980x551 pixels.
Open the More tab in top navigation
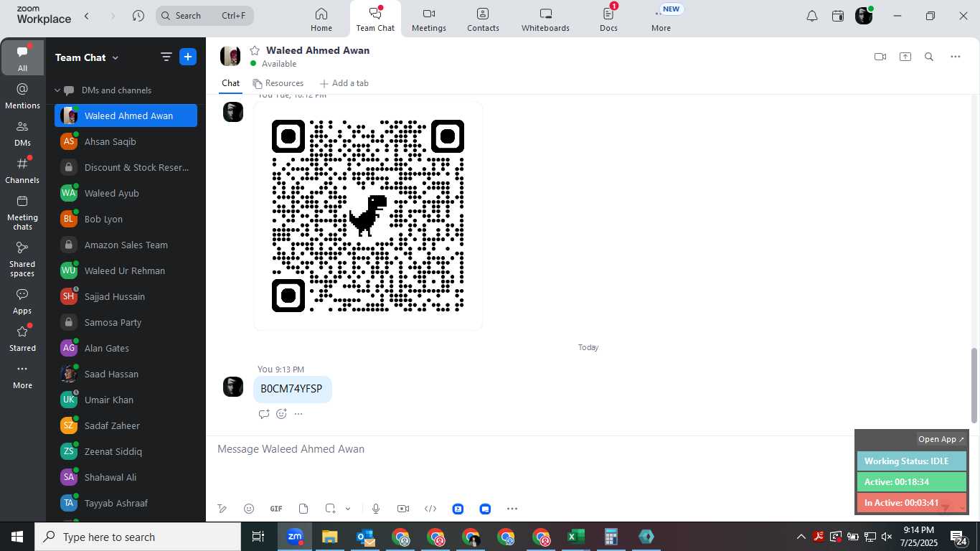click(x=661, y=19)
